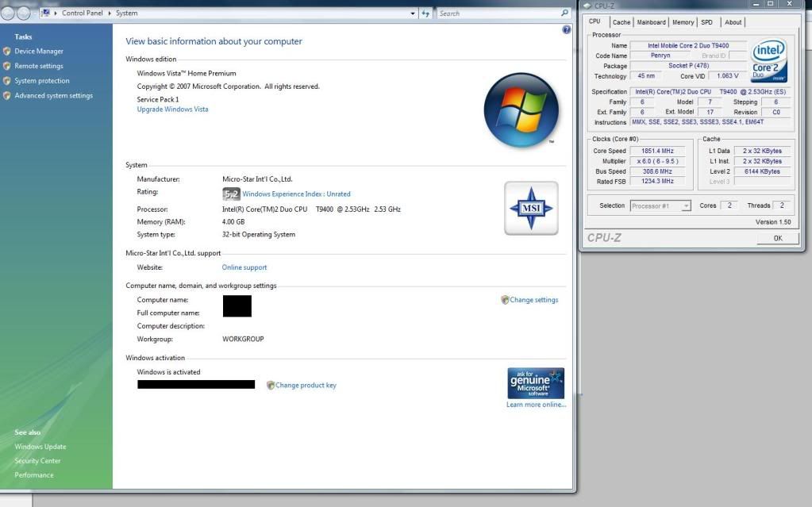Switch to About tab in CPU-Z
Screen dimensions: 812x507
pos(733,22)
